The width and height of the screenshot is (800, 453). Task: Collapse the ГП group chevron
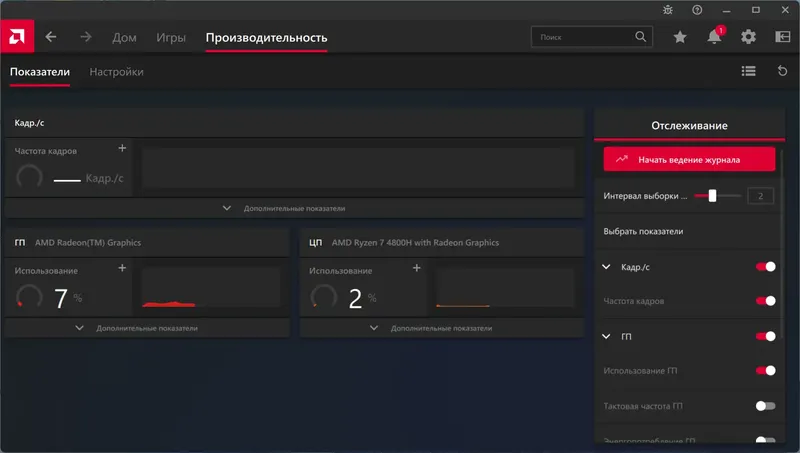(x=606, y=336)
